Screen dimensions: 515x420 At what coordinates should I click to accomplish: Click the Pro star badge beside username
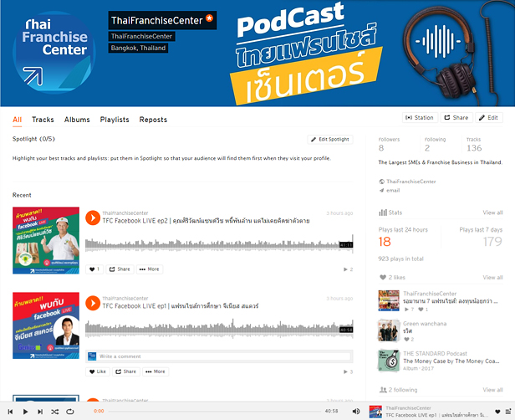pos(209,18)
